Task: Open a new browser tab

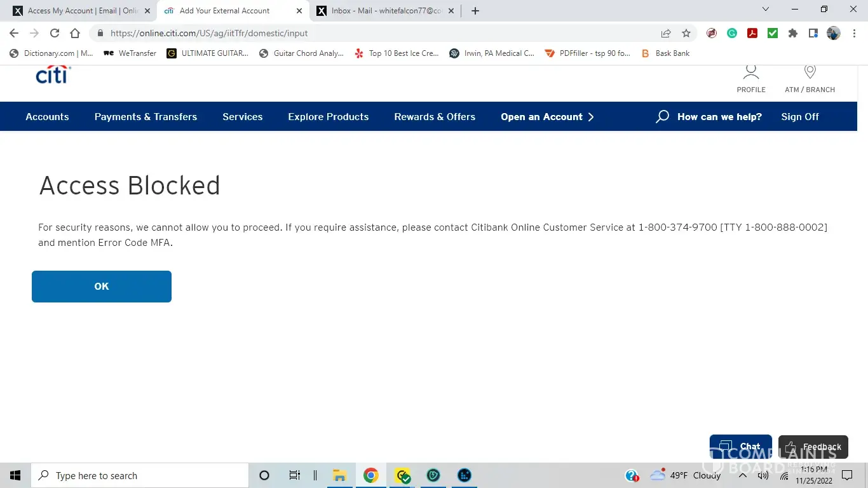Action: pos(475,11)
